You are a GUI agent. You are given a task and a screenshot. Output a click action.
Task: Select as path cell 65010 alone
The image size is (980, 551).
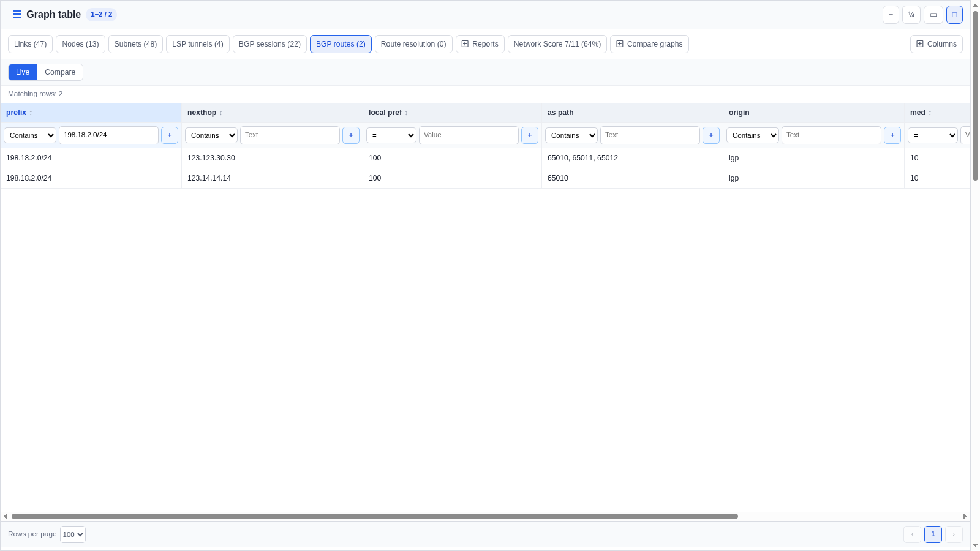click(632, 178)
